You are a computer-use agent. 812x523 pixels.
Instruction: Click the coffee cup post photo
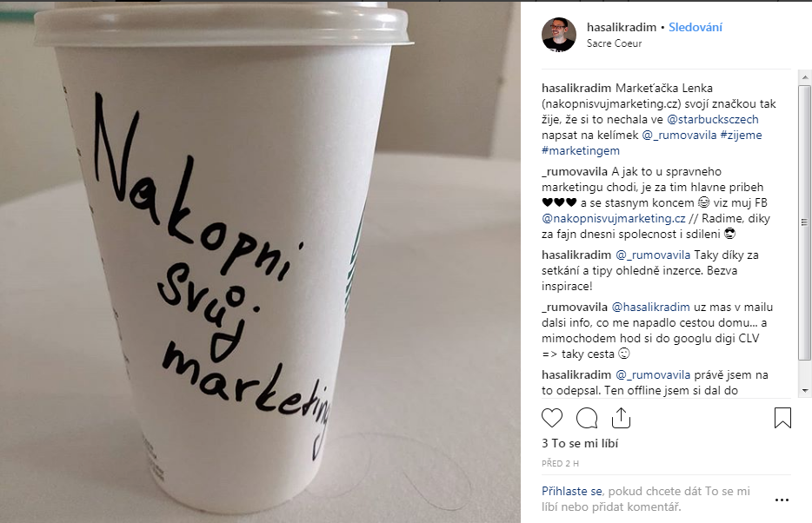click(260, 261)
